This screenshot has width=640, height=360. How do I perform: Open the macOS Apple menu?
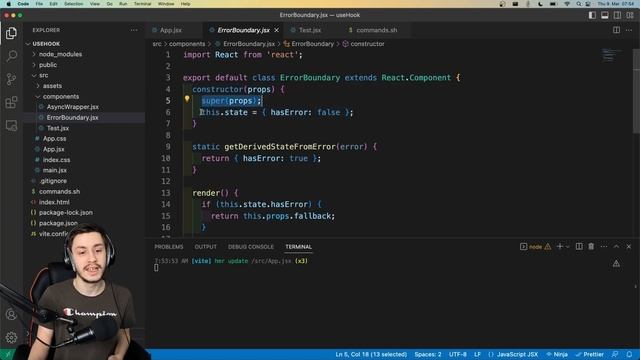pos(9,4)
